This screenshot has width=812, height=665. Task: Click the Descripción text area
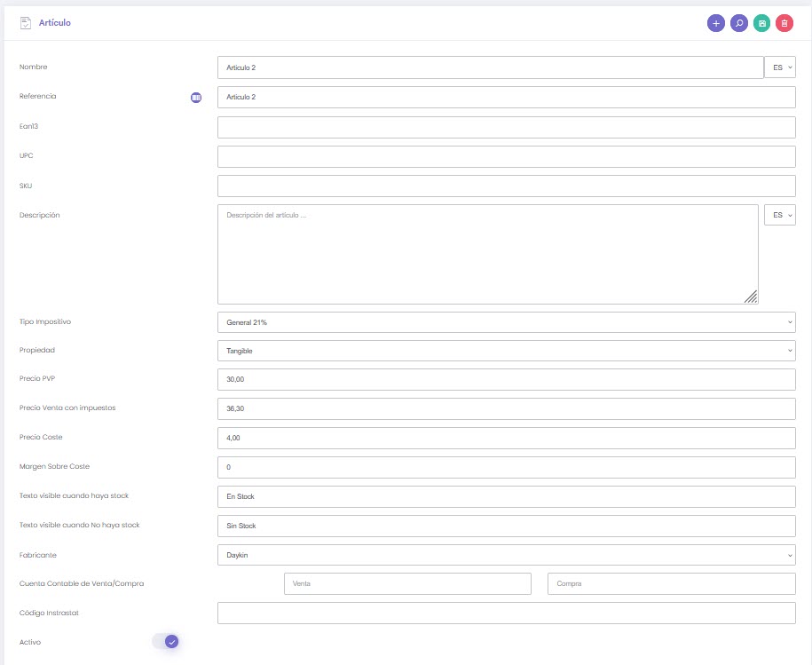487,255
